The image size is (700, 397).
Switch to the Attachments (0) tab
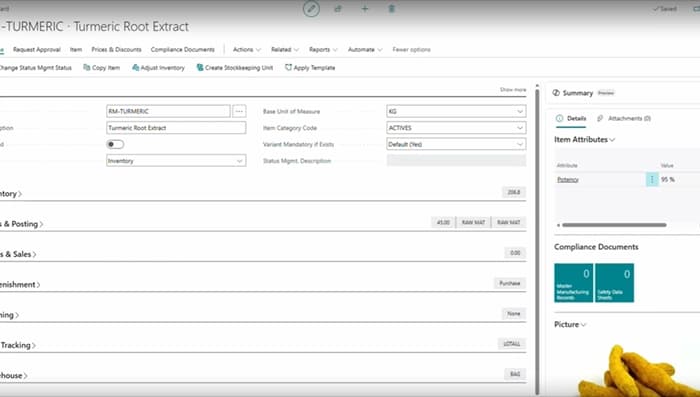[624, 118]
